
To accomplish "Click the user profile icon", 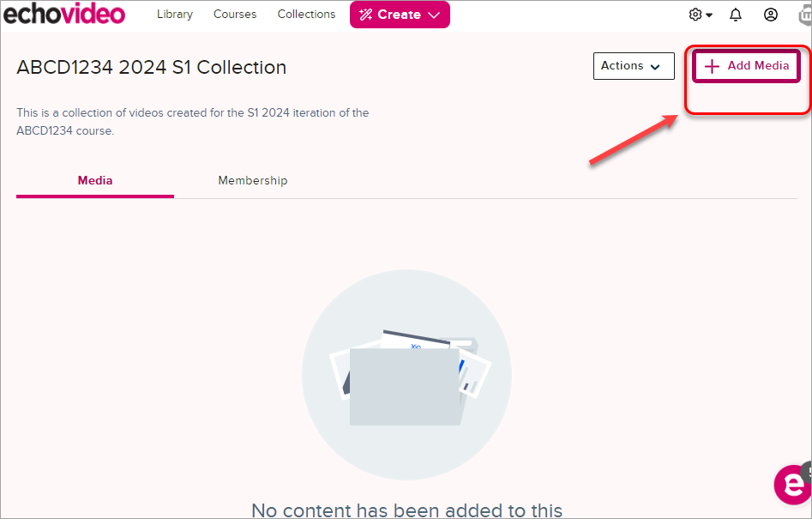I will [771, 15].
